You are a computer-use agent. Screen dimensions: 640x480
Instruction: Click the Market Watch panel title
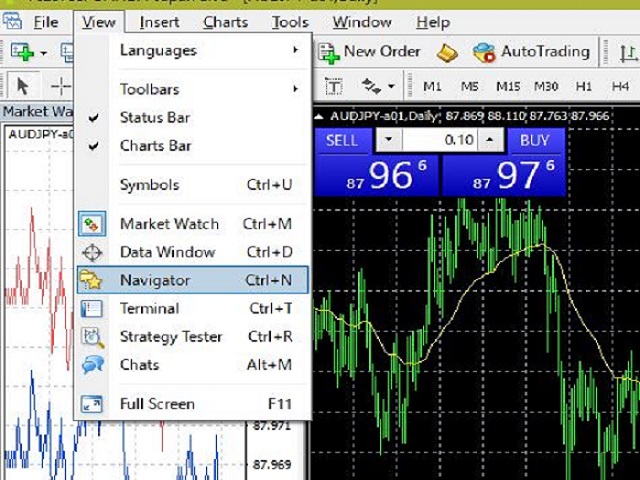(38, 111)
